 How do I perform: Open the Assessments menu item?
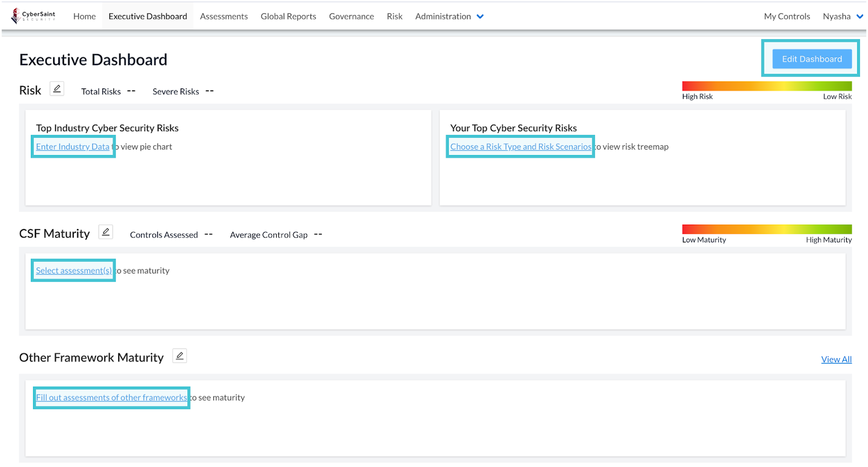(x=224, y=16)
